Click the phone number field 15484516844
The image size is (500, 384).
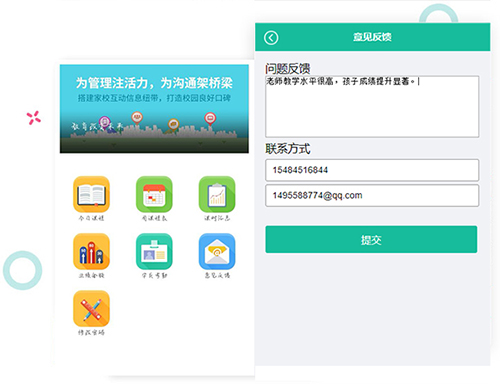[x=372, y=170]
